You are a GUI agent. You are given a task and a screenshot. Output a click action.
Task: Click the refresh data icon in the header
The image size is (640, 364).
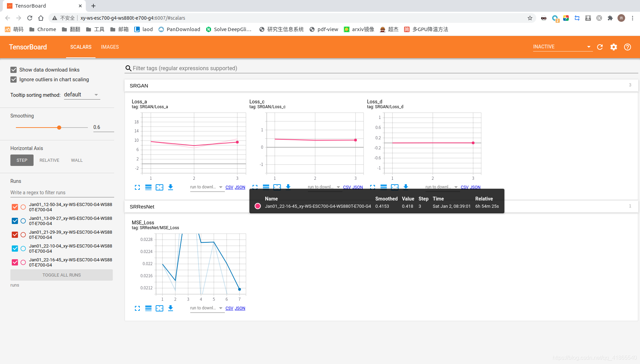pos(600,47)
